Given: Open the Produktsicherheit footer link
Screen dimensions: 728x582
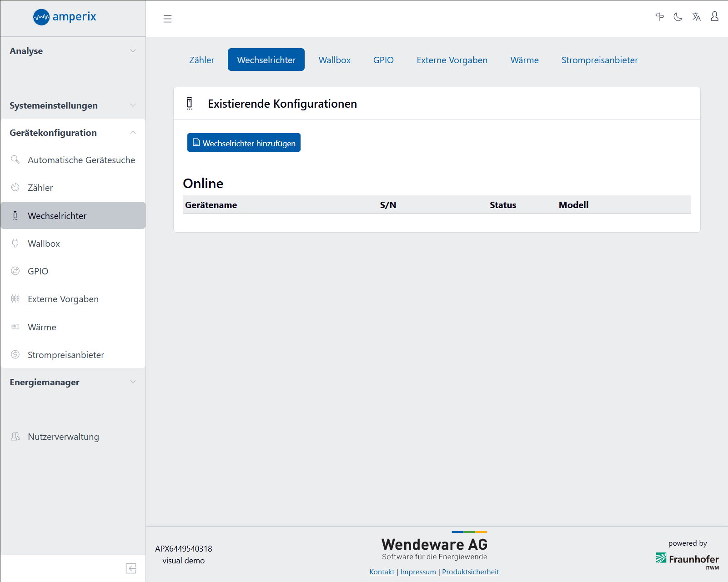Looking at the screenshot, I should [470, 572].
